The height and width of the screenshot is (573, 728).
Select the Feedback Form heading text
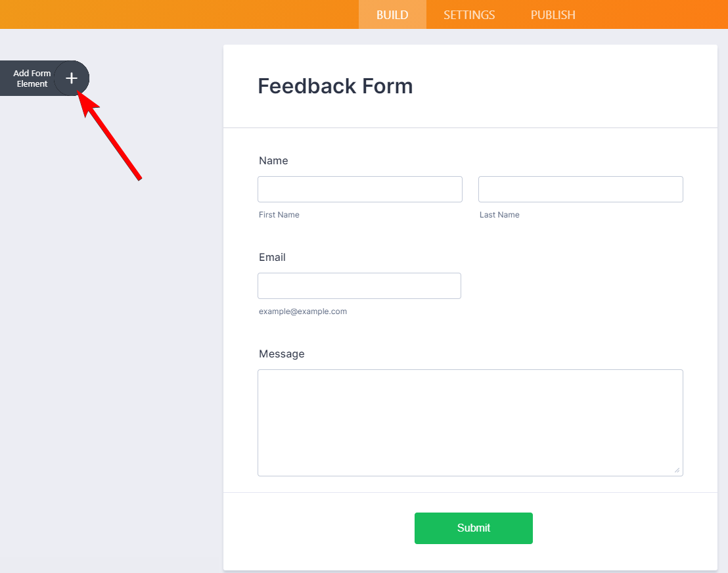(x=335, y=86)
